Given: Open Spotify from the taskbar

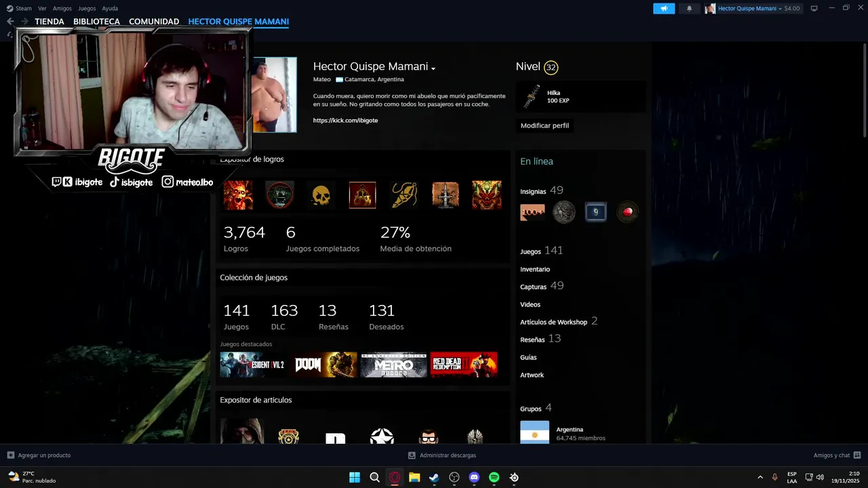Looking at the screenshot, I should pyautogui.click(x=494, y=477).
